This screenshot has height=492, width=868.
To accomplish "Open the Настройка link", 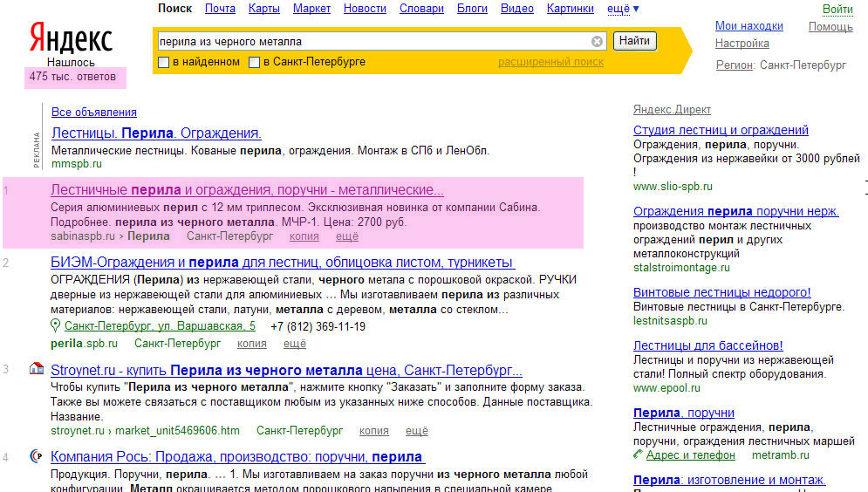I will pyautogui.click(x=742, y=43).
